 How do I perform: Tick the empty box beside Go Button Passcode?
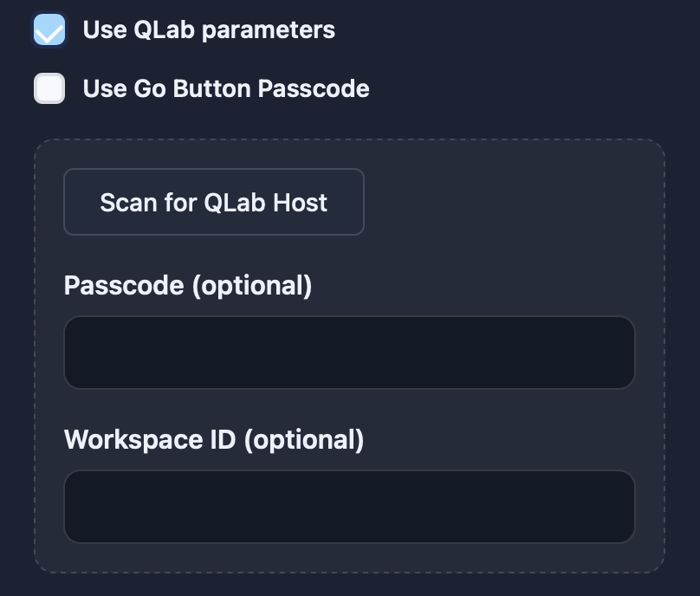[x=49, y=88]
